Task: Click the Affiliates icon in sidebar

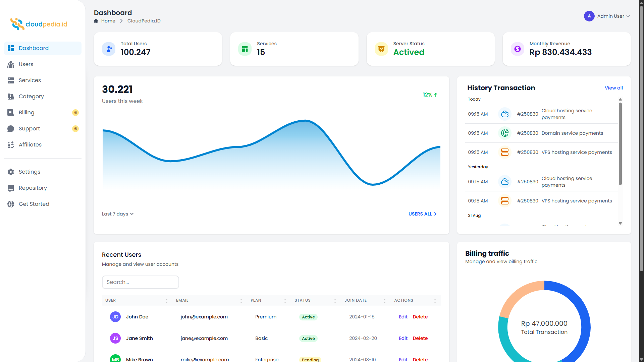Action: pos(11,145)
